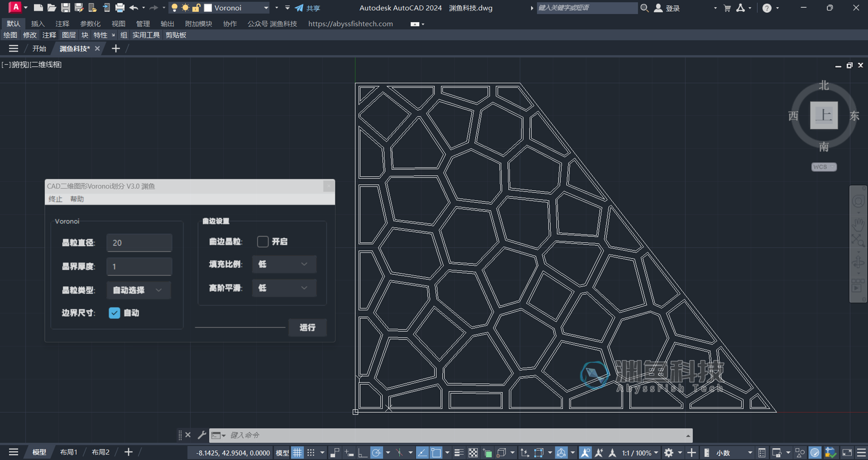Open the status bar customization hamburger icon
The height and width of the screenshot is (460, 868).
pyautogui.click(x=861, y=453)
